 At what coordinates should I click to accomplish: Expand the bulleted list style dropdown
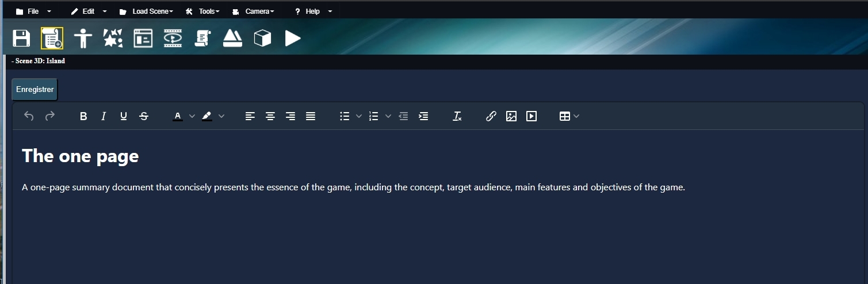click(359, 116)
